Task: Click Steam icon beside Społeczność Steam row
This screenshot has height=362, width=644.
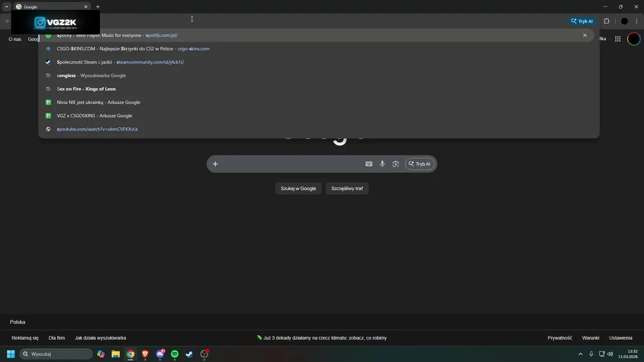Action: click(x=48, y=62)
